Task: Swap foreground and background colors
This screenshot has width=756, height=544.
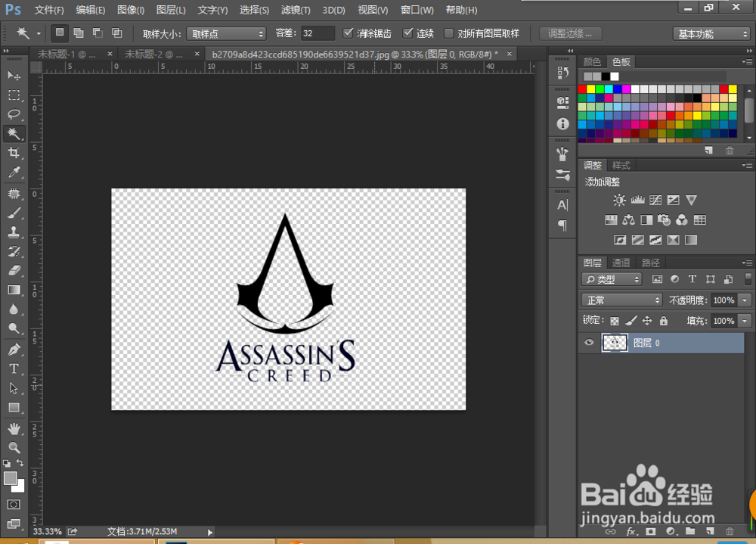Action: pos(20,463)
